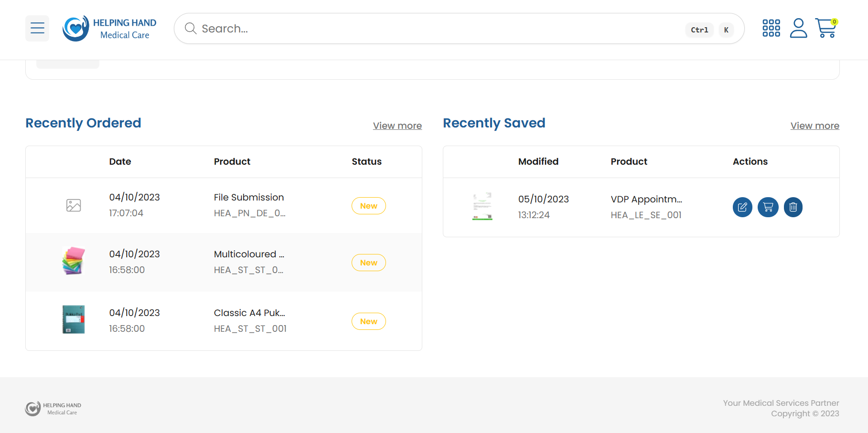Delete the saved VDP Appointment item
The image size is (868, 433).
point(793,207)
